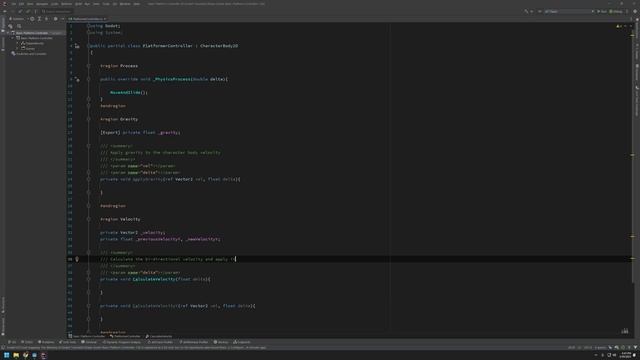
Task: Open the TODO tool window
Action: point(27,342)
